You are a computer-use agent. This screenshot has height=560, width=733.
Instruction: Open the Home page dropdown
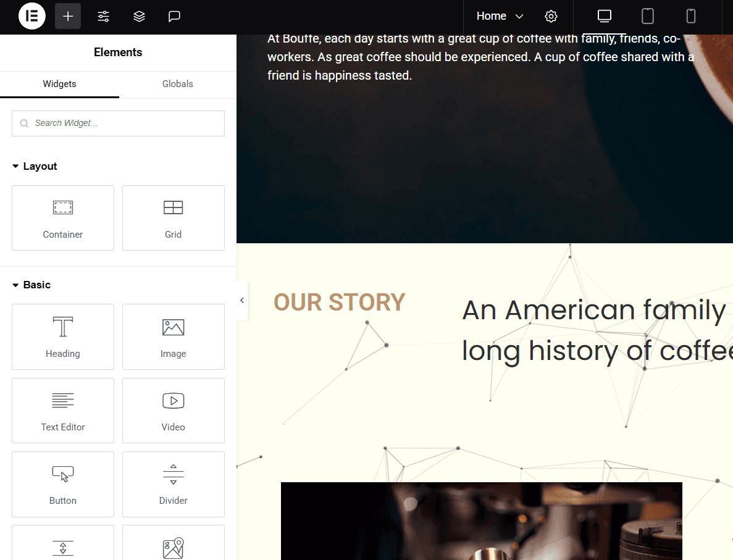(x=498, y=16)
